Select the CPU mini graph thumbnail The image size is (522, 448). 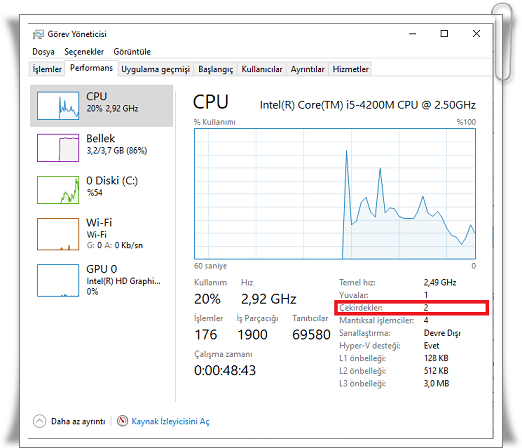58,106
